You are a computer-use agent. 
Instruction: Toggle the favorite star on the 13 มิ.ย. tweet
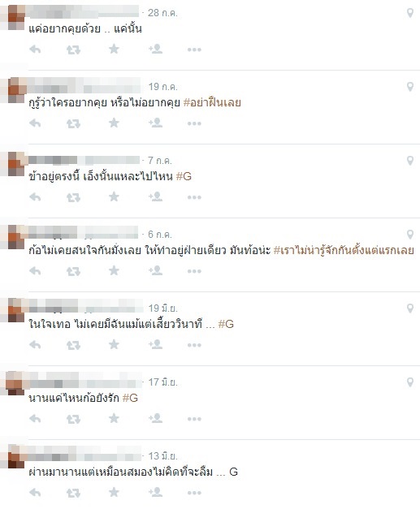point(114,492)
